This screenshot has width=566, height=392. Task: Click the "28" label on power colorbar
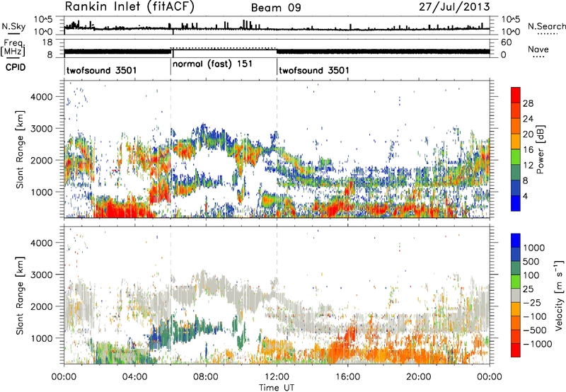(528, 103)
